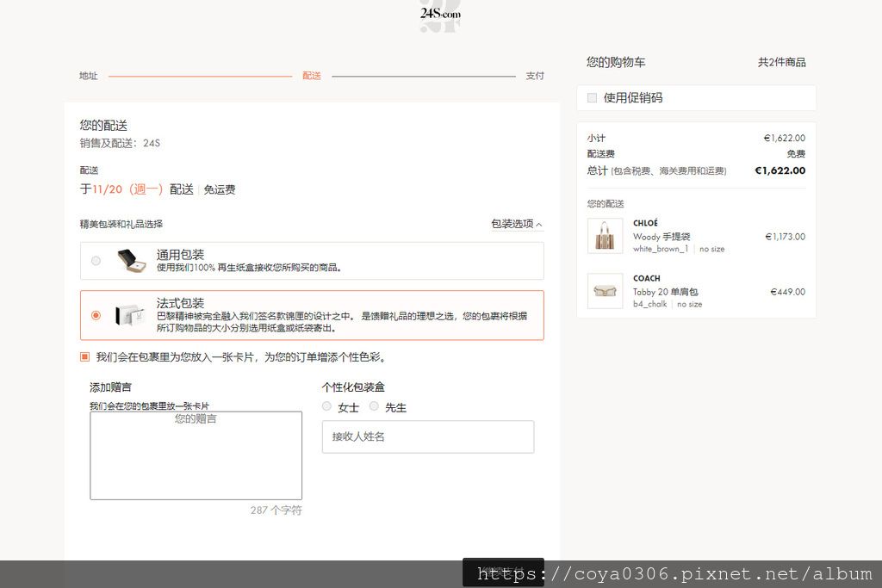Select the 配送 step

tap(312, 76)
